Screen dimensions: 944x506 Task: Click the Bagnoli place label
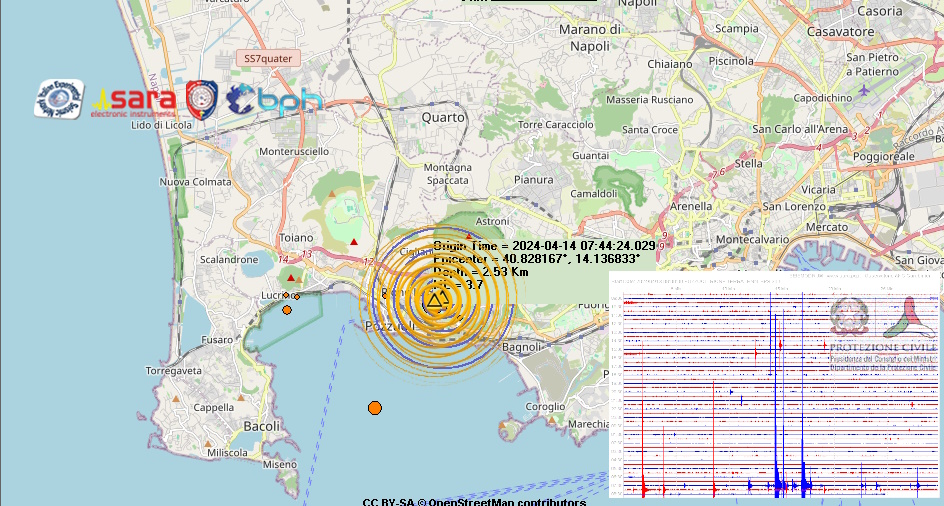pyautogui.click(x=521, y=347)
